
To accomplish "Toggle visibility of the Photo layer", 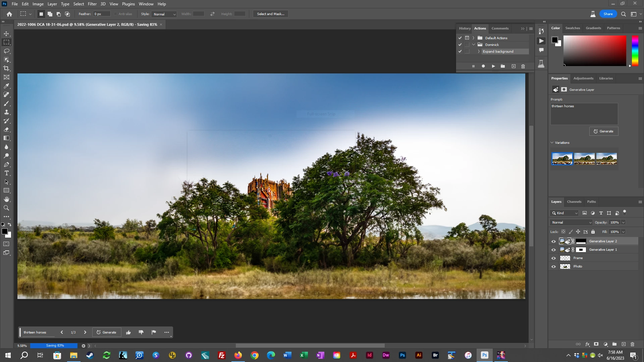I will pyautogui.click(x=553, y=266).
